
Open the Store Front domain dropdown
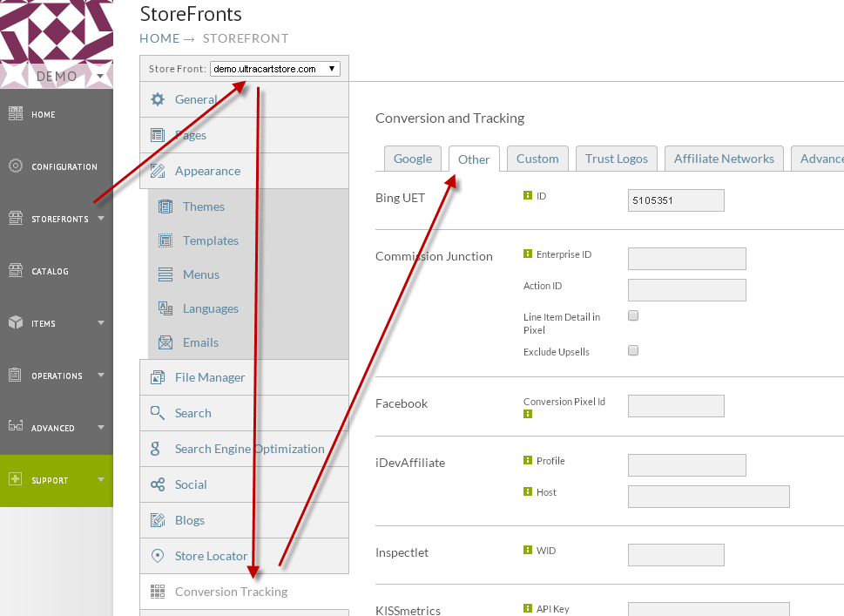point(275,69)
